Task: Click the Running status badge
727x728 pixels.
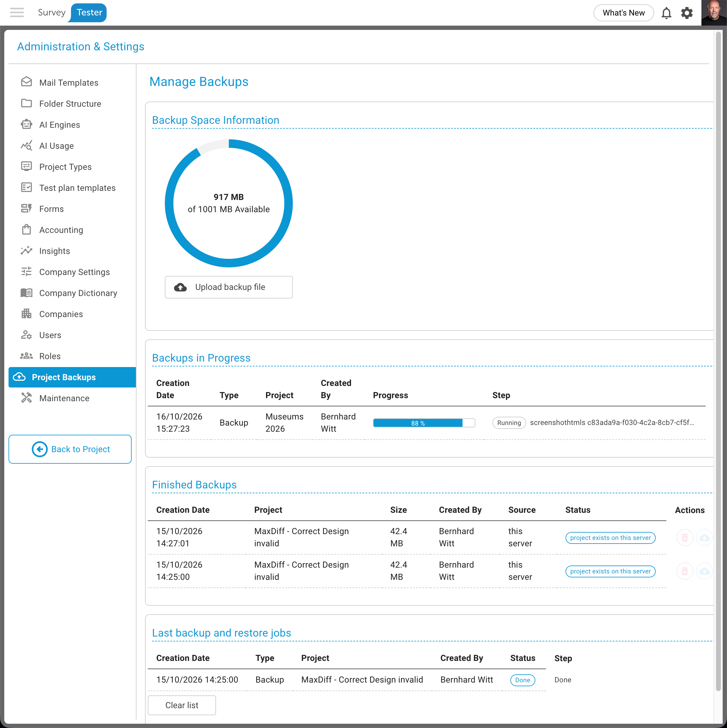Action: click(509, 423)
